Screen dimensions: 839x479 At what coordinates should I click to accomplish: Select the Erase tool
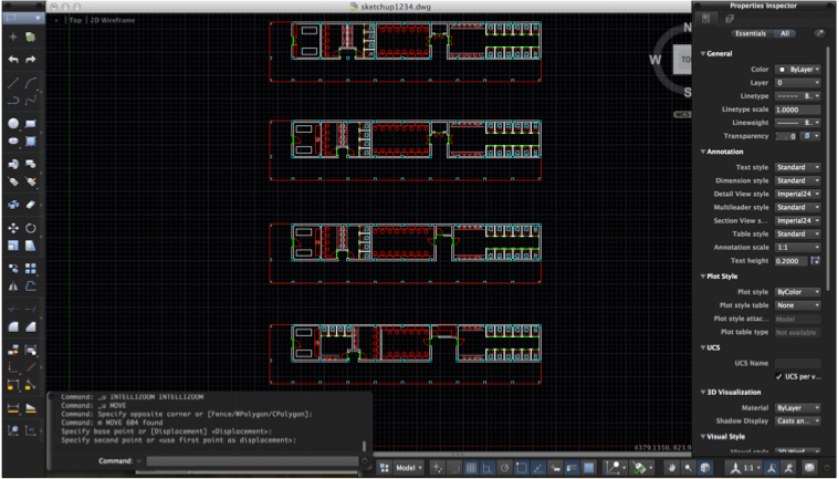(30, 204)
